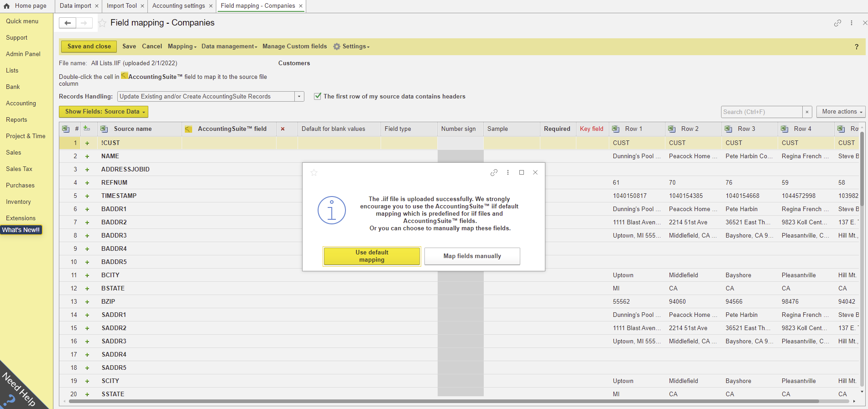Open the dialog's three-dot menu

[508, 172]
